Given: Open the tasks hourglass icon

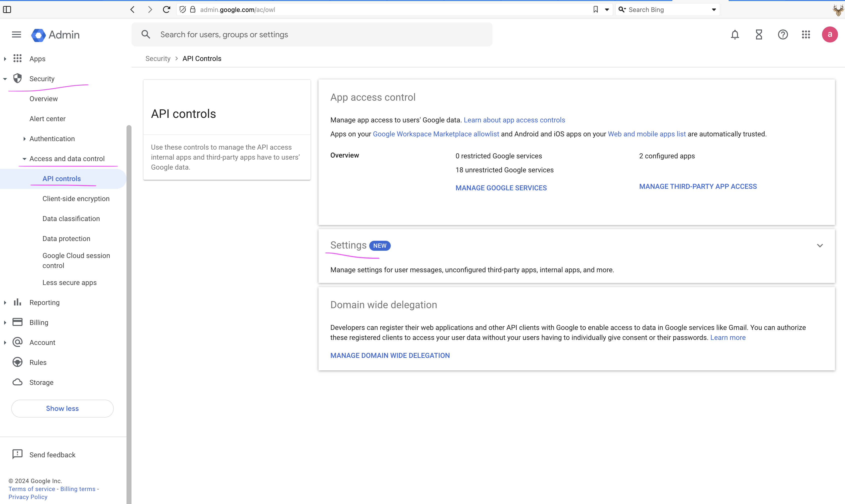Looking at the screenshot, I should [759, 34].
